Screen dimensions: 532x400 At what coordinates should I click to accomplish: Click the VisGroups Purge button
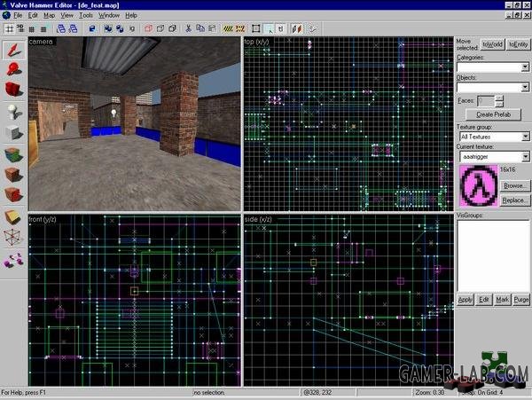pyautogui.click(x=521, y=300)
